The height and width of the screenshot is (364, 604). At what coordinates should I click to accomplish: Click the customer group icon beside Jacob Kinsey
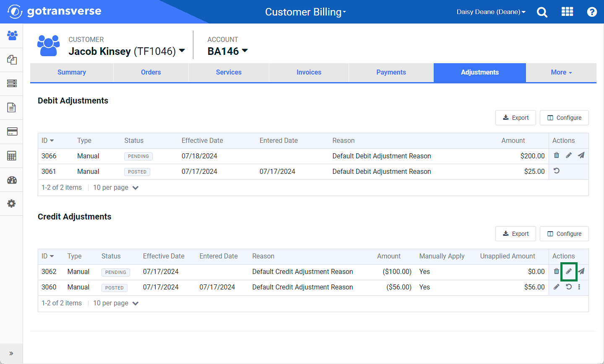click(49, 46)
